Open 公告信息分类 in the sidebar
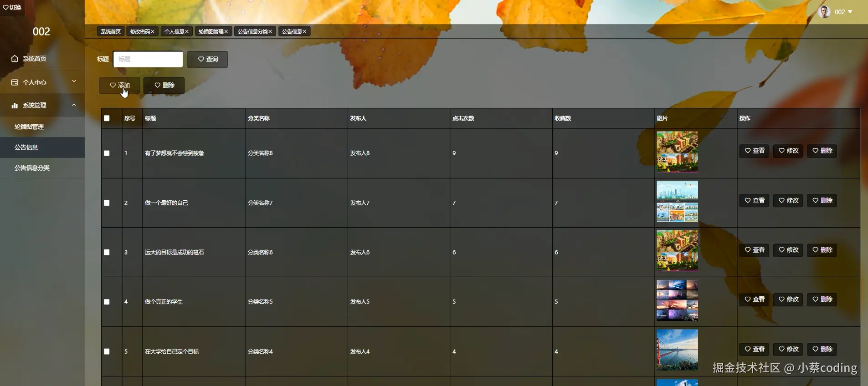 [42, 168]
